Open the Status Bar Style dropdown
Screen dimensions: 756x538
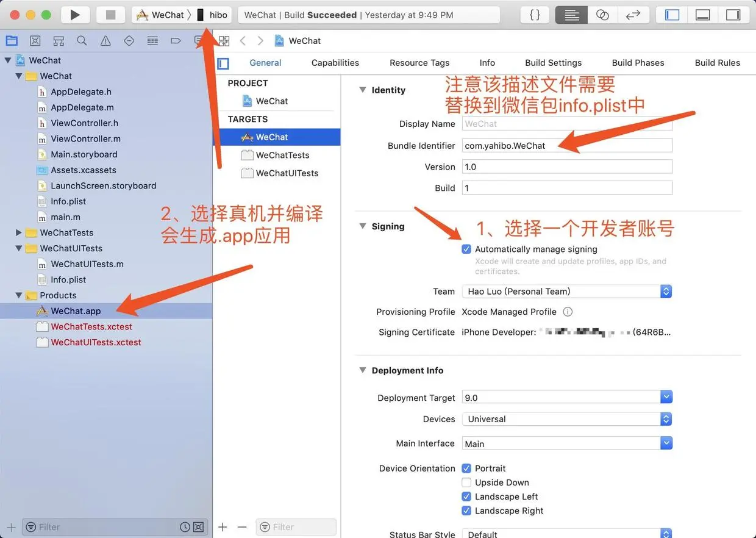click(x=566, y=534)
